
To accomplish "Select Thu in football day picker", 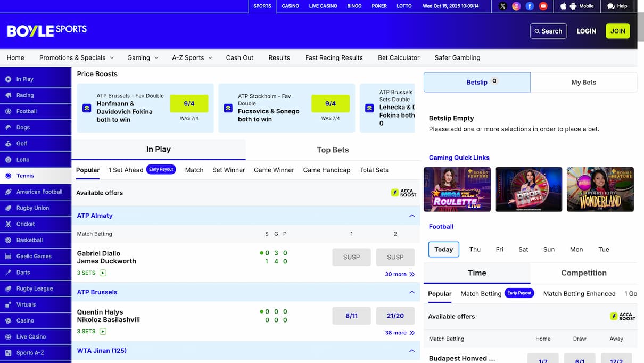I will click(x=475, y=249).
